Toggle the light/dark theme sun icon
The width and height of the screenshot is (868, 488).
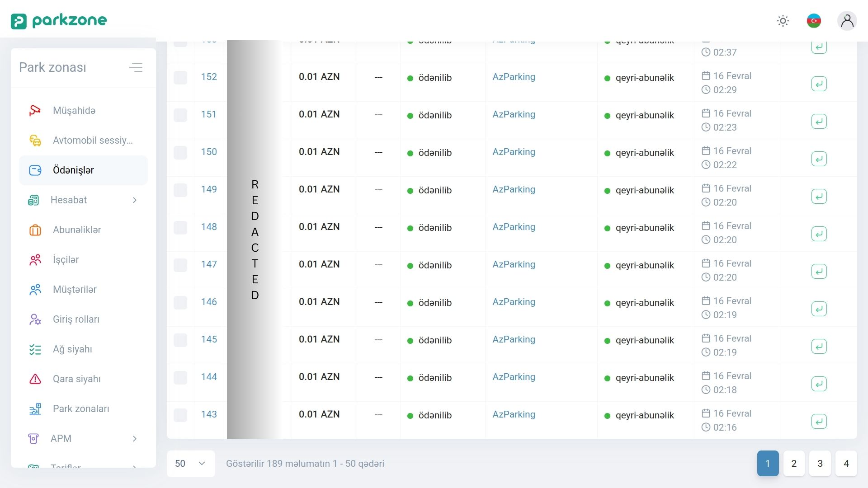coord(783,21)
